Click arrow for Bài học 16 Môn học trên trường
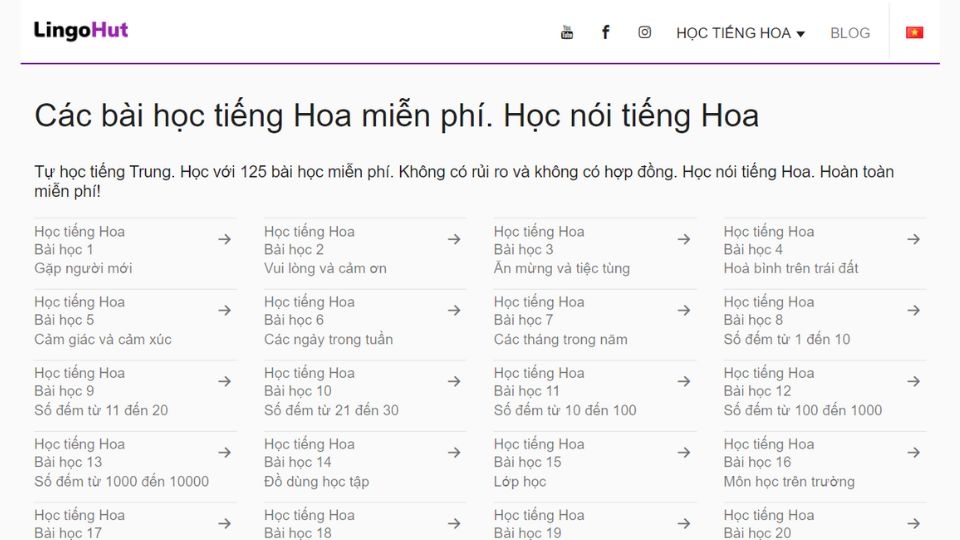The height and width of the screenshot is (540, 960). [x=913, y=452]
